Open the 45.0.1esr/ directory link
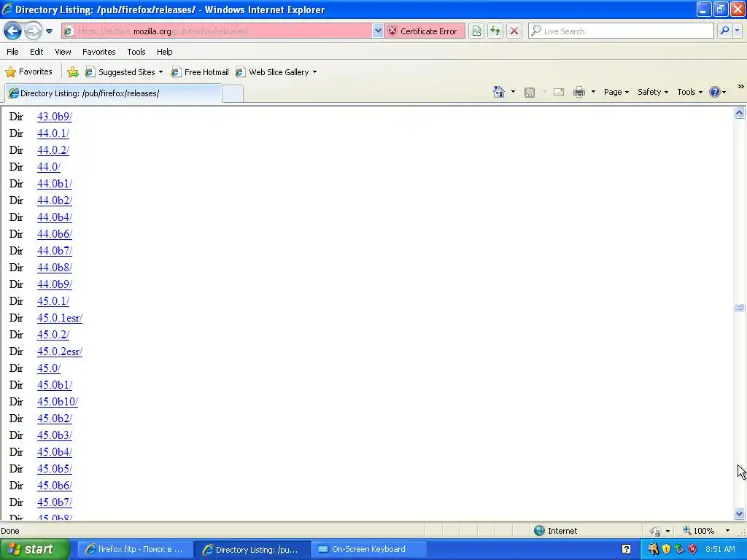 60,318
